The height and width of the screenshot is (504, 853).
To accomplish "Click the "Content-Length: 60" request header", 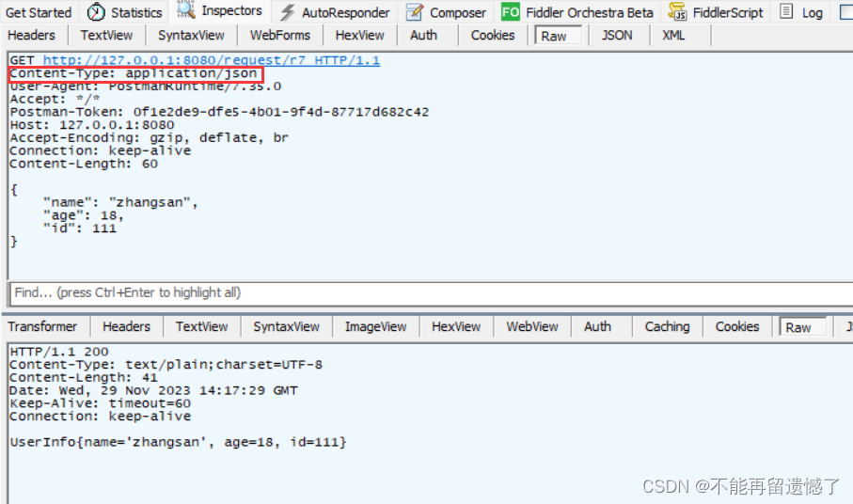I will click(84, 164).
